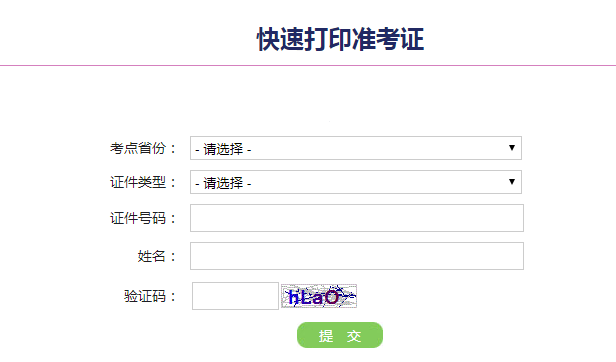
Task: Focus the 姓名 name text field
Action: pyautogui.click(x=357, y=256)
